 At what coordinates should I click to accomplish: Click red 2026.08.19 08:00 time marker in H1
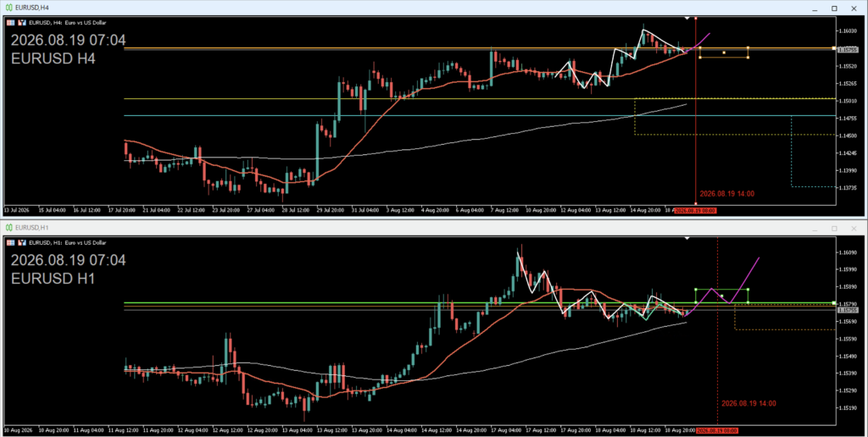coord(717,430)
